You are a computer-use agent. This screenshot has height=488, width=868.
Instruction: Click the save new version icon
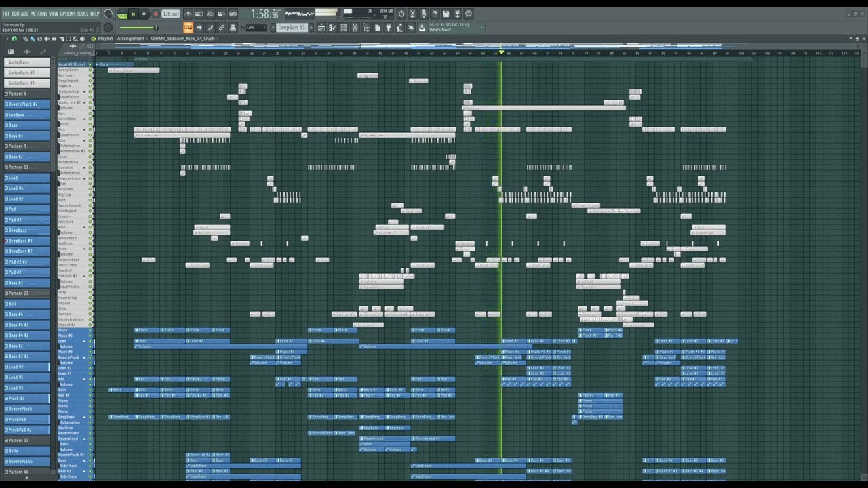(x=456, y=14)
